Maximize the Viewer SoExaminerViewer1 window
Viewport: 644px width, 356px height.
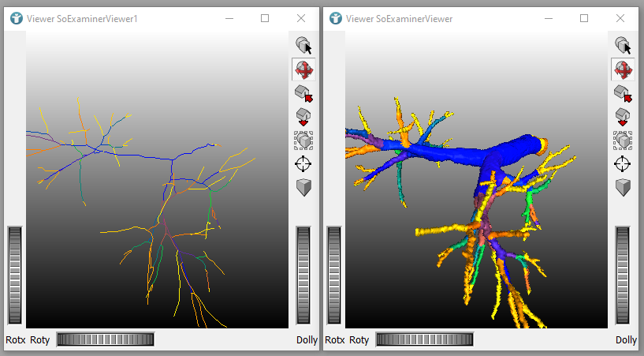(265, 18)
